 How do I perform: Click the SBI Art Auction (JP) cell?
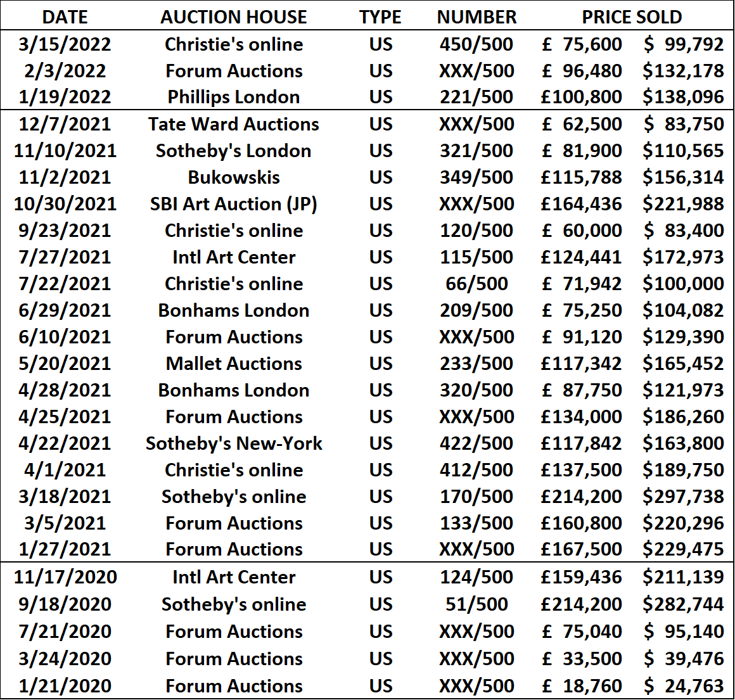tap(233, 204)
